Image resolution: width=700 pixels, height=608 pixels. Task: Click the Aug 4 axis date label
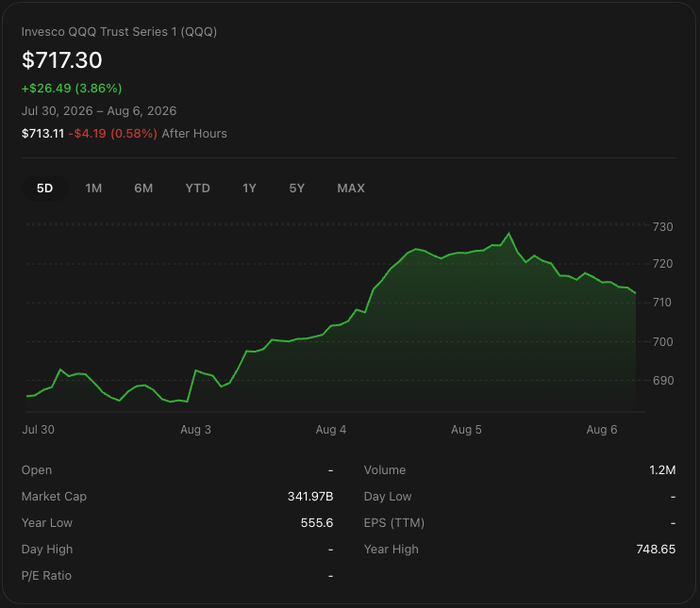point(331,430)
